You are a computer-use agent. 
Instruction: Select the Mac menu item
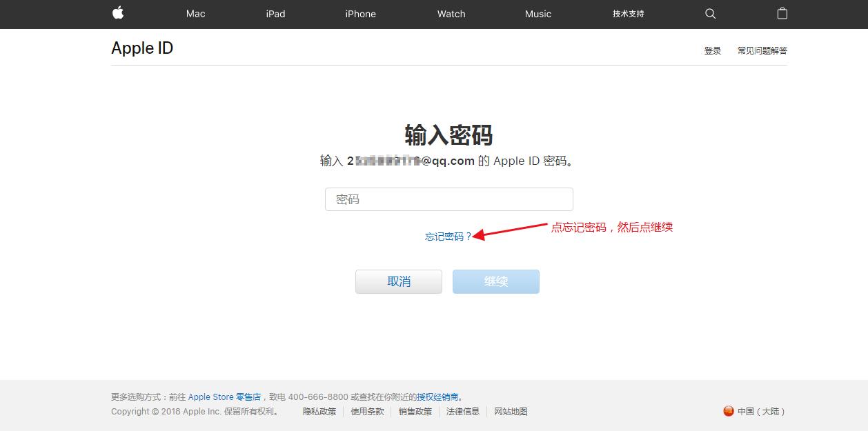(195, 14)
